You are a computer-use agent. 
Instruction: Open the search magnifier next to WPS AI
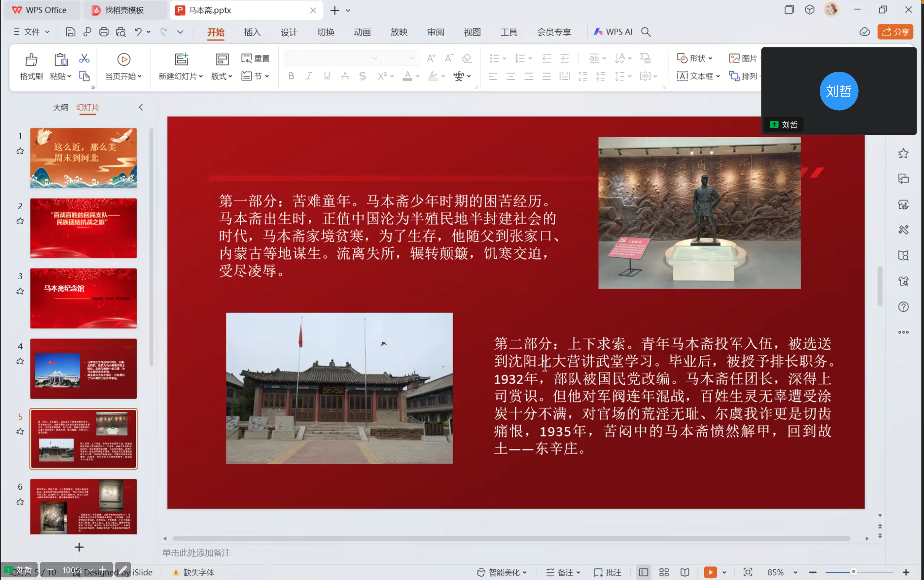tap(646, 32)
